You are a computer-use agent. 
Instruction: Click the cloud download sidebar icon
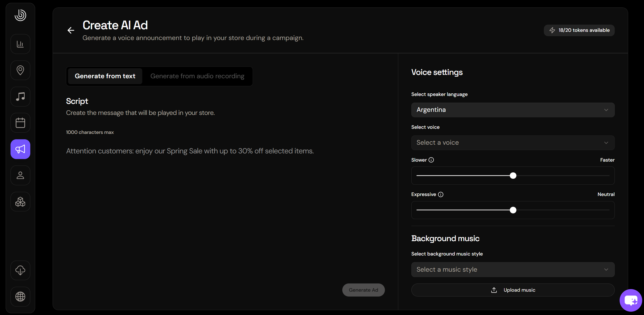point(20,270)
